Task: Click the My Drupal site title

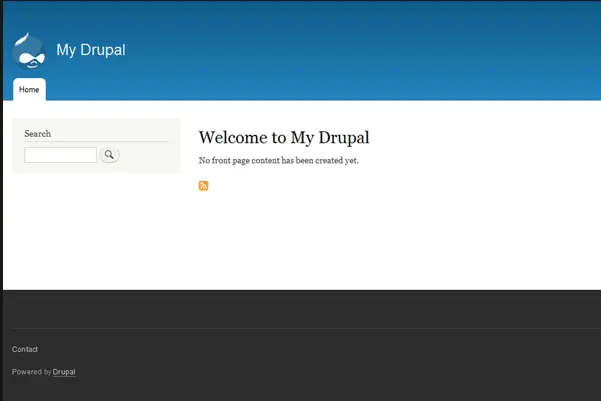Action: point(91,50)
